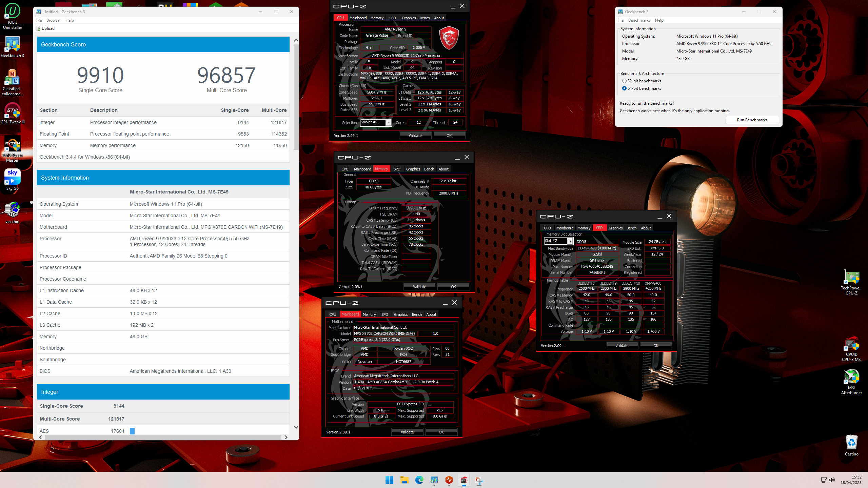The height and width of the screenshot is (488, 868).
Task: Select the Sky Go desktop icon
Action: (13, 180)
